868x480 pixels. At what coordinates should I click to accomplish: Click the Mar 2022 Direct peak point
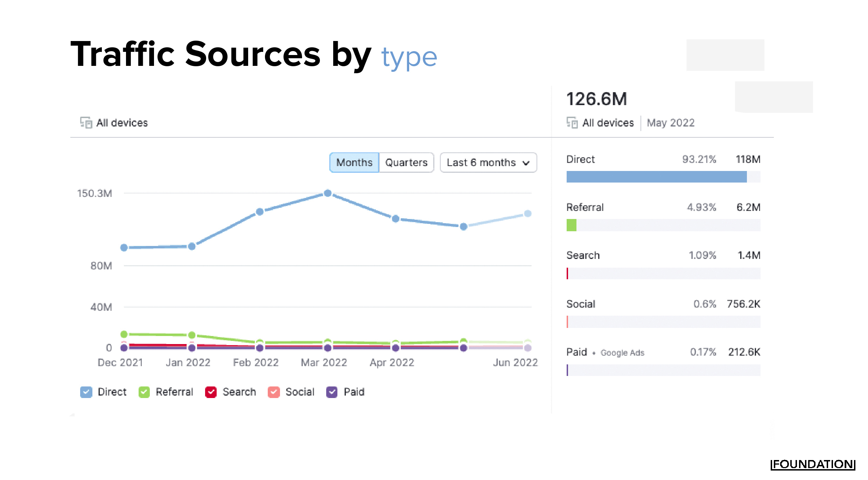click(328, 193)
